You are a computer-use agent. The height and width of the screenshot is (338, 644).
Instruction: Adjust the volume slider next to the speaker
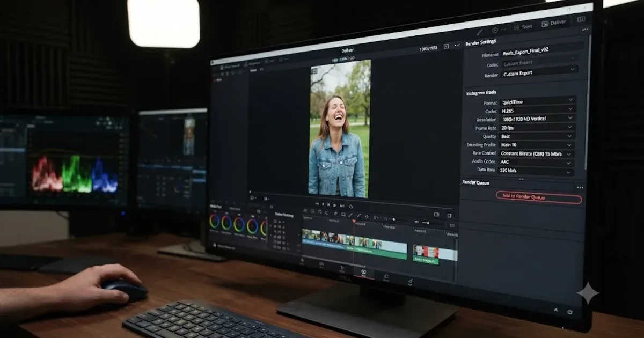point(427,223)
